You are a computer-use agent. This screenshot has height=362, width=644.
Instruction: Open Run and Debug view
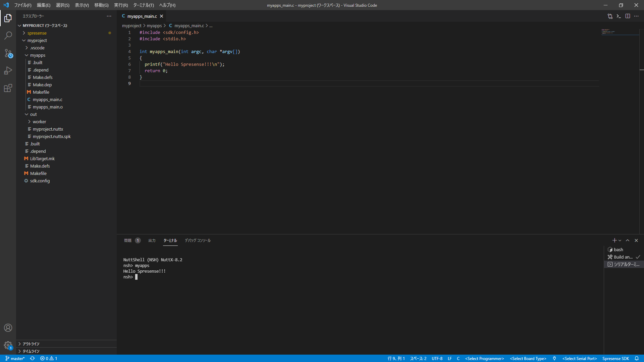(x=8, y=71)
